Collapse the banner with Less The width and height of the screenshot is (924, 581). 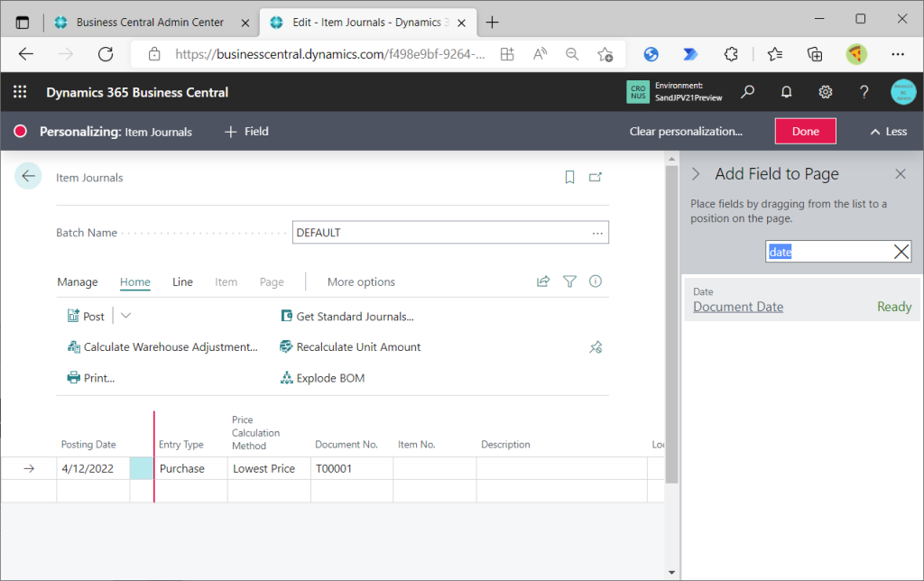pyautogui.click(x=889, y=132)
